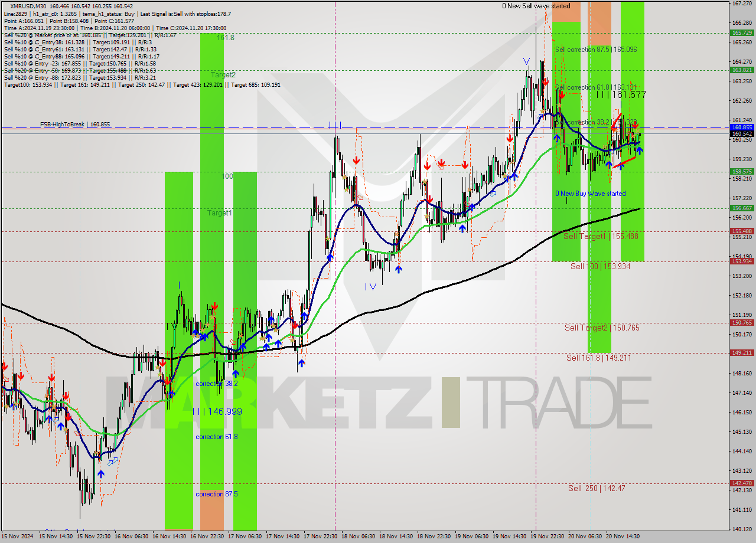Click the blue 'I V' wave label
This screenshot has width=756, height=543.
[x=370, y=287]
